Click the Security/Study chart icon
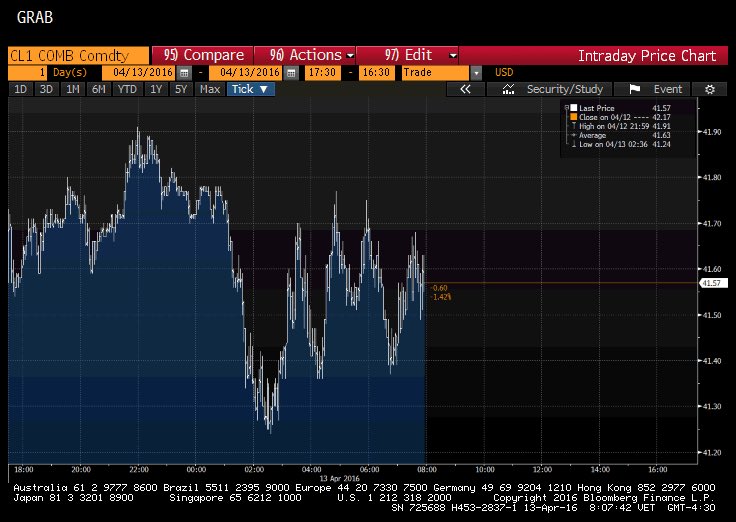 click(x=509, y=89)
